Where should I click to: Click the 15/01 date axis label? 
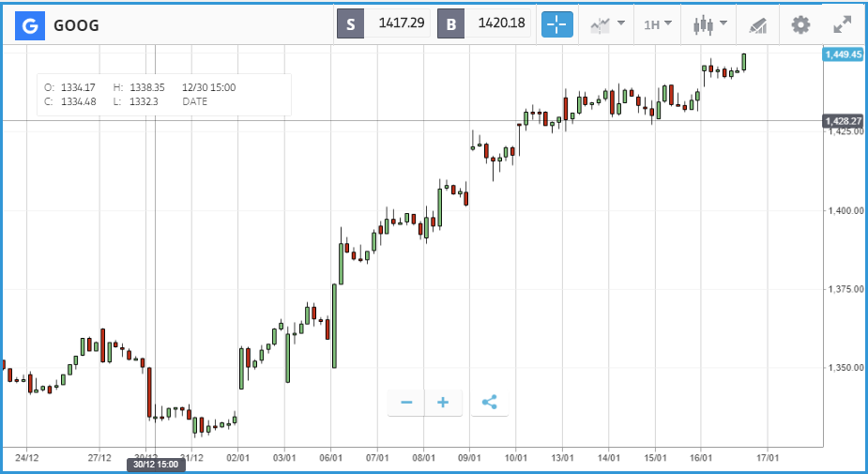pos(655,458)
